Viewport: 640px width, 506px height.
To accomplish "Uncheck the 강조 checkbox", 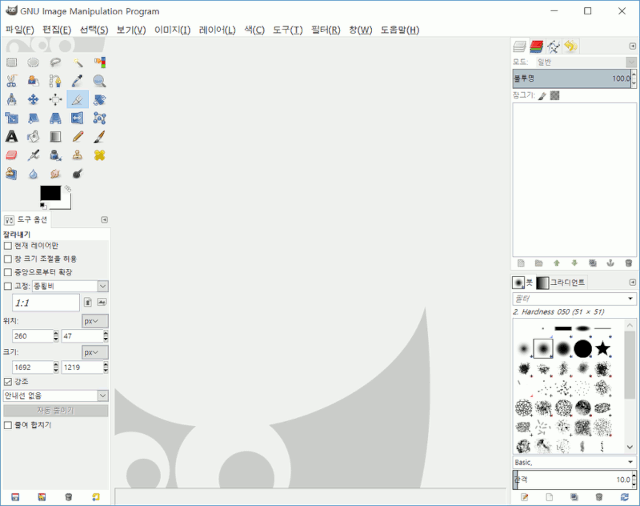I will point(8,381).
